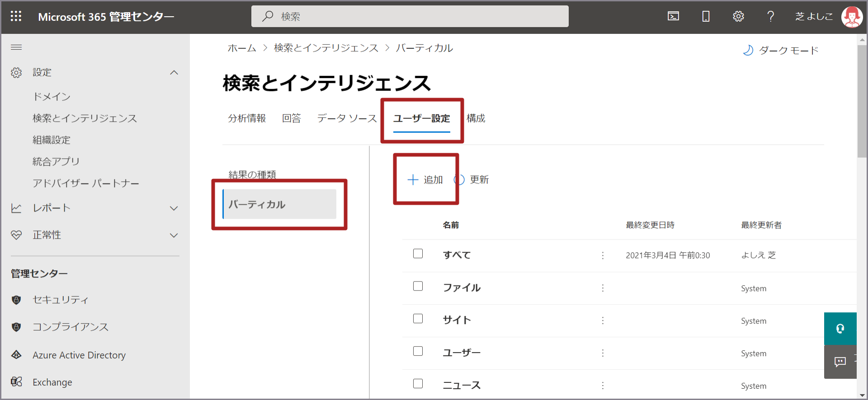
Task: Click the 正常性 heart icon
Action: coord(16,235)
